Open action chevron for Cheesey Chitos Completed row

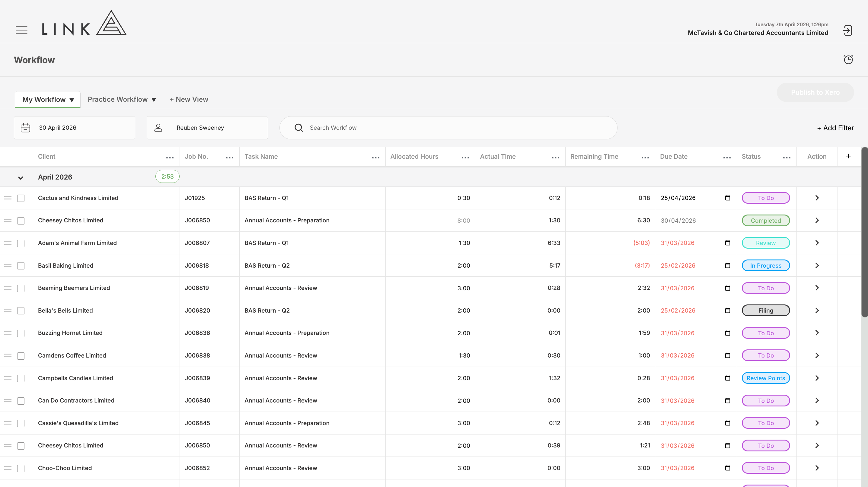817,220
